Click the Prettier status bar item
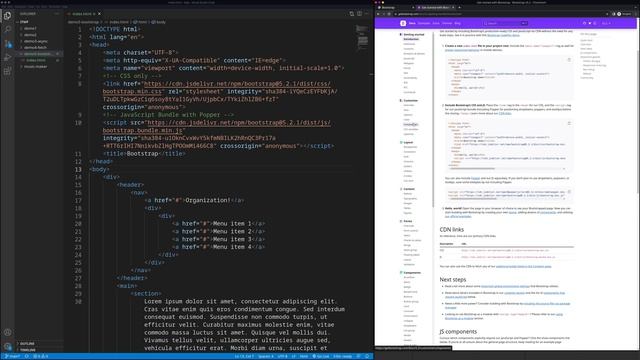The height and width of the screenshot is (360, 640). (x=342, y=356)
